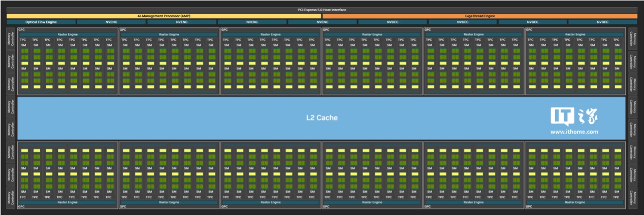Select the bottommost left Memory Controller block

coord(10,198)
